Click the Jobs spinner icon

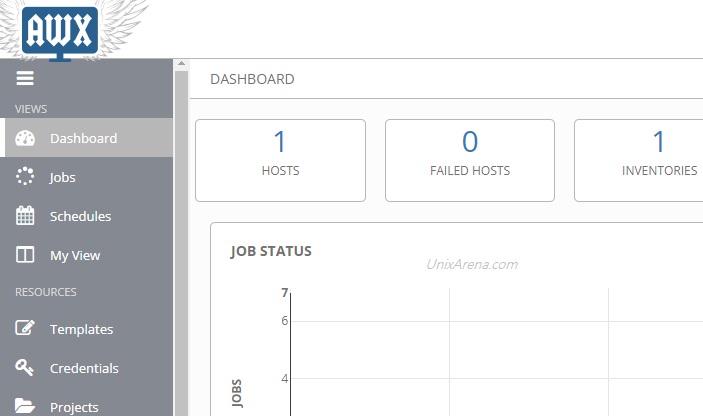pos(26,177)
